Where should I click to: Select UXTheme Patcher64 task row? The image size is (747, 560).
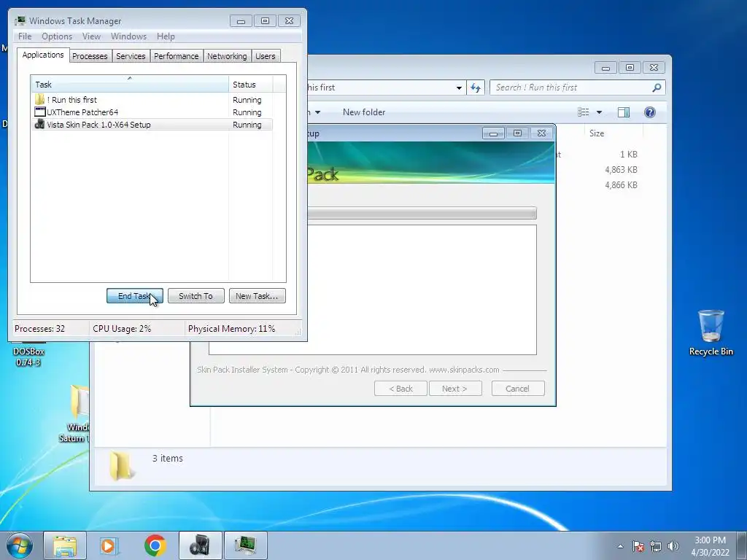[x=152, y=112]
